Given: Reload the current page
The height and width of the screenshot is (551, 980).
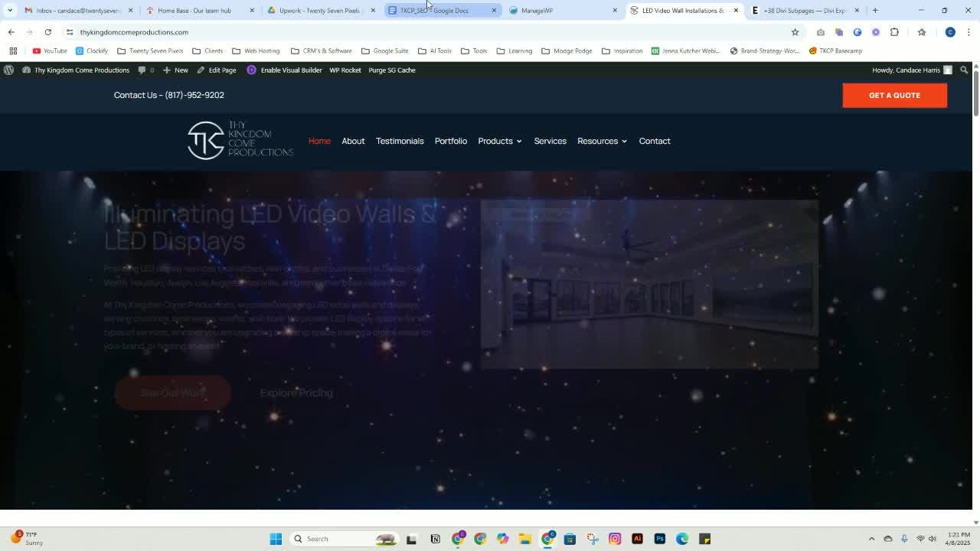Looking at the screenshot, I should (47, 32).
